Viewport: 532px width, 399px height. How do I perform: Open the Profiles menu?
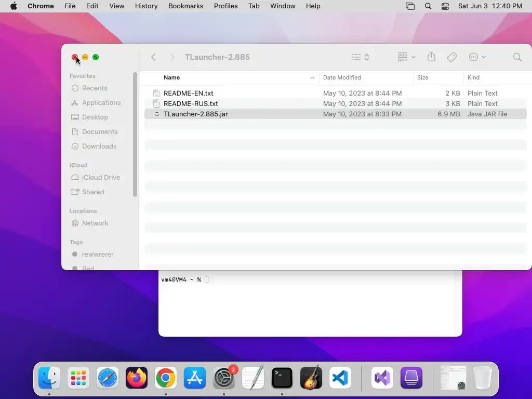[x=225, y=6]
